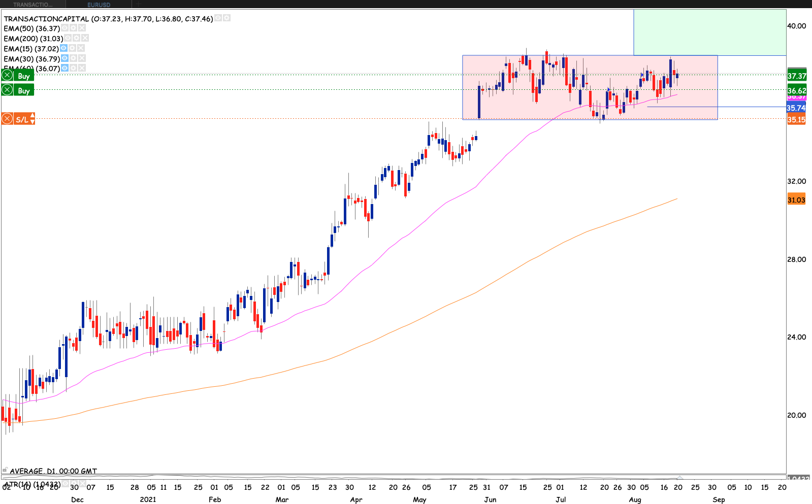Image resolution: width=812 pixels, height=504 pixels.
Task: Open settings gear for EMA(50) indicator
Action: (x=73, y=28)
